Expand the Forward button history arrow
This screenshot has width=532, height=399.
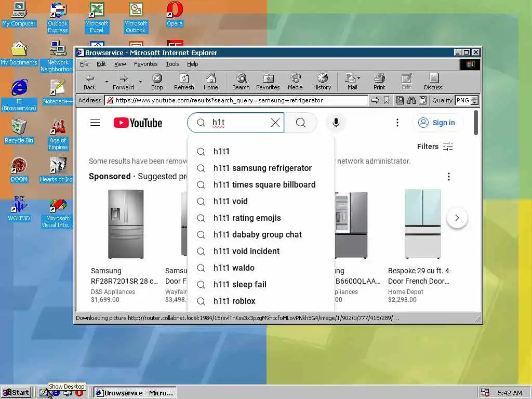(x=140, y=82)
